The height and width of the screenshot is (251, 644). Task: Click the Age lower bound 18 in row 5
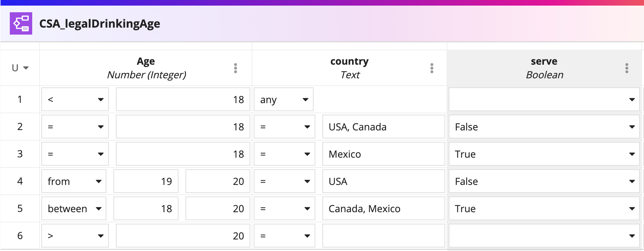[146, 209]
